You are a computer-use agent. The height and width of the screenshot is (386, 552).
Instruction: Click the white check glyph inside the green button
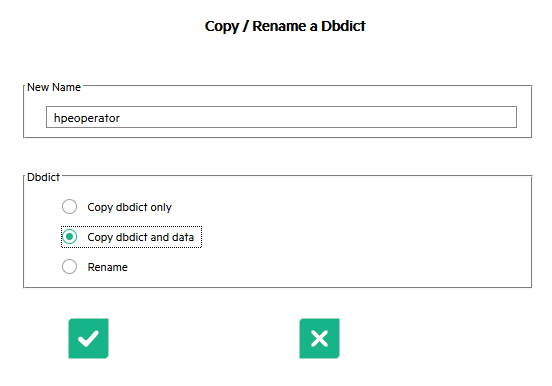tap(88, 338)
